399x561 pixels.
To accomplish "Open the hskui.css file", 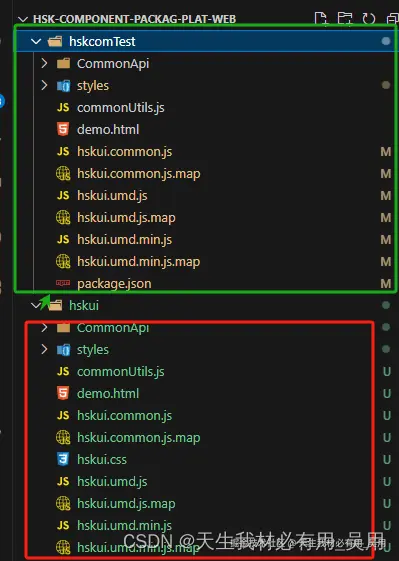I will point(102,460).
